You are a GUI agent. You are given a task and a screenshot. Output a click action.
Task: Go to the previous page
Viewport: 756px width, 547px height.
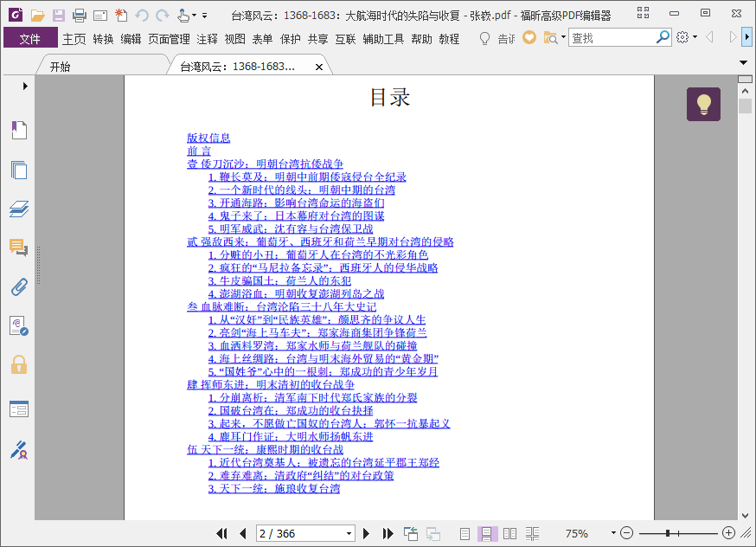coord(242,533)
